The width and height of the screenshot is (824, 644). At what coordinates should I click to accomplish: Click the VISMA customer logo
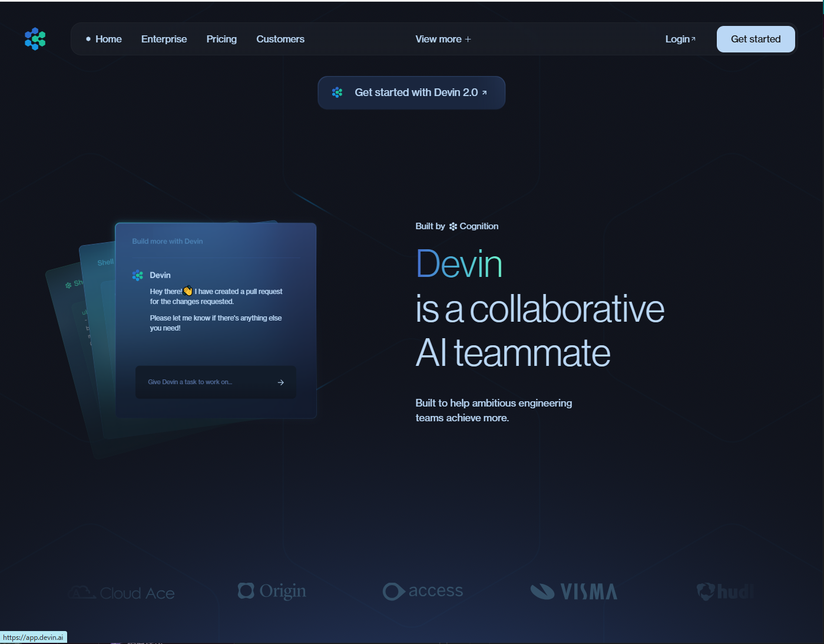574,592
